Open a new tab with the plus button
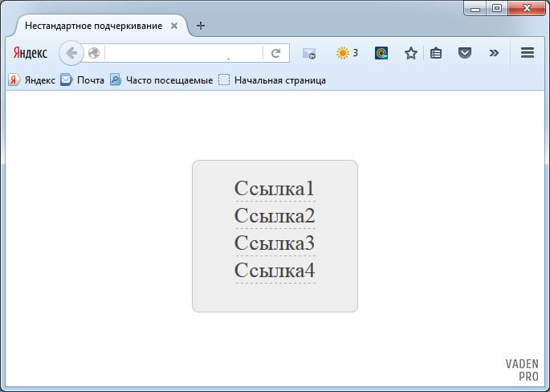This screenshot has height=392, width=550. 201,26
